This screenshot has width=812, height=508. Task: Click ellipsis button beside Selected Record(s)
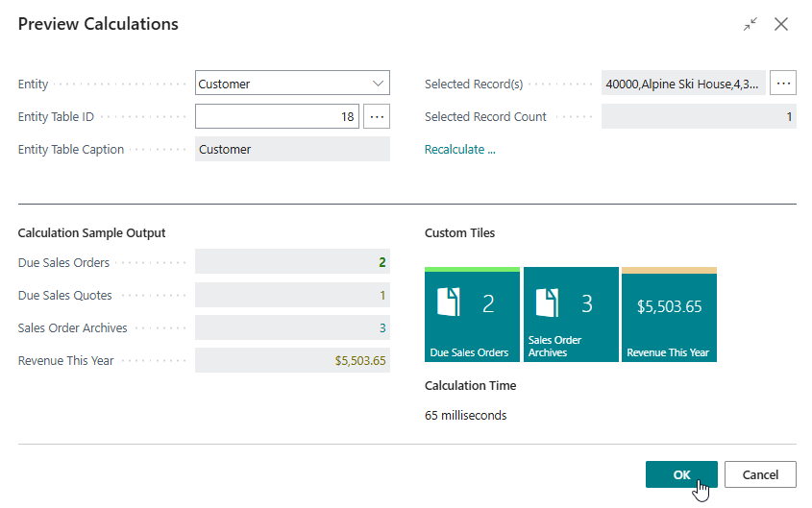tap(783, 84)
